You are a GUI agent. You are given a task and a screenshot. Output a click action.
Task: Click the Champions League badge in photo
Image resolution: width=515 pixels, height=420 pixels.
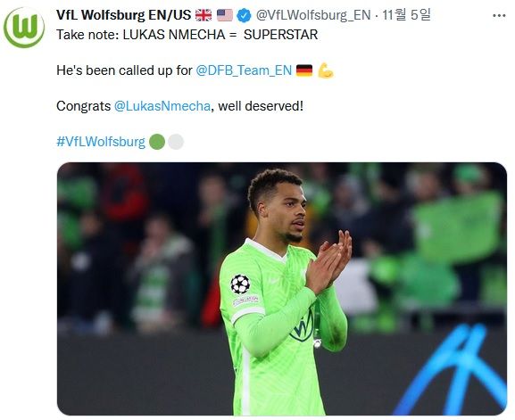pos(240,284)
